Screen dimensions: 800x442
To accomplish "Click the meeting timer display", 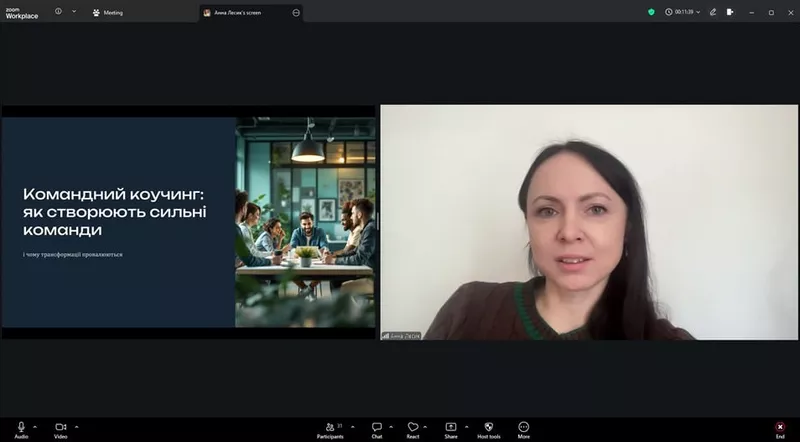I will [x=680, y=12].
